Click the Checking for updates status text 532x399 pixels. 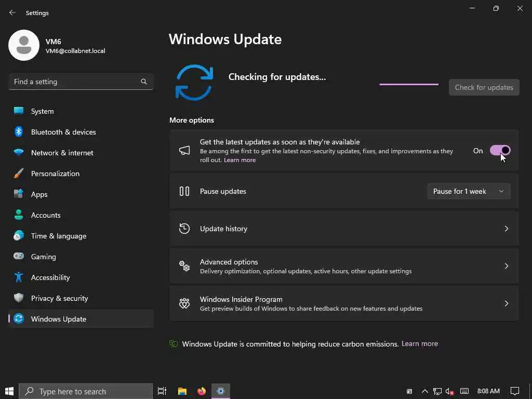[x=277, y=77]
